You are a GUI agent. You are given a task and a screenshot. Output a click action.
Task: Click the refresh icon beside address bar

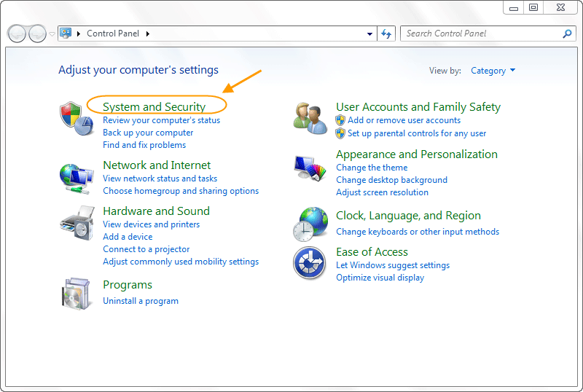pyautogui.click(x=386, y=34)
